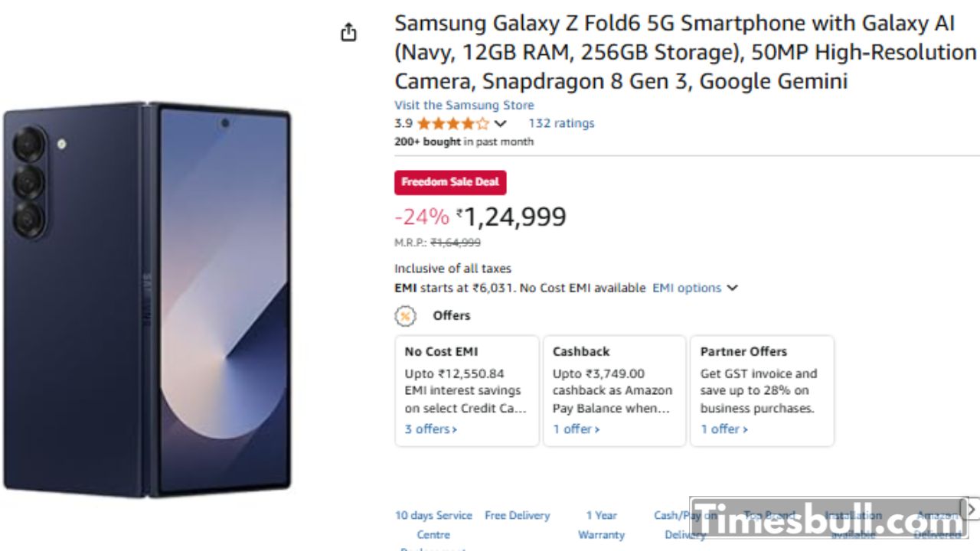Click the Freedom Sale Deal badge

tap(450, 182)
